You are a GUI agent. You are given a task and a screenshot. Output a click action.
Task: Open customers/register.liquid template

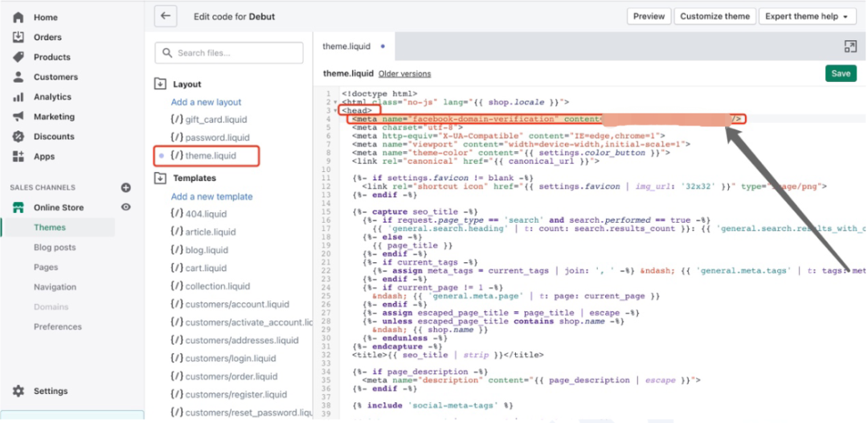point(228,395)
